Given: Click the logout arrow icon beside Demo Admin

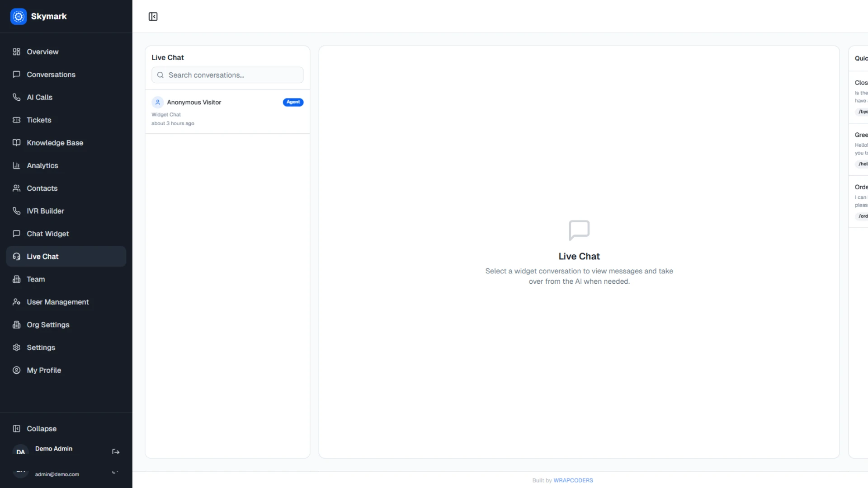Looking at the screenshot, I should coord(116,452).
